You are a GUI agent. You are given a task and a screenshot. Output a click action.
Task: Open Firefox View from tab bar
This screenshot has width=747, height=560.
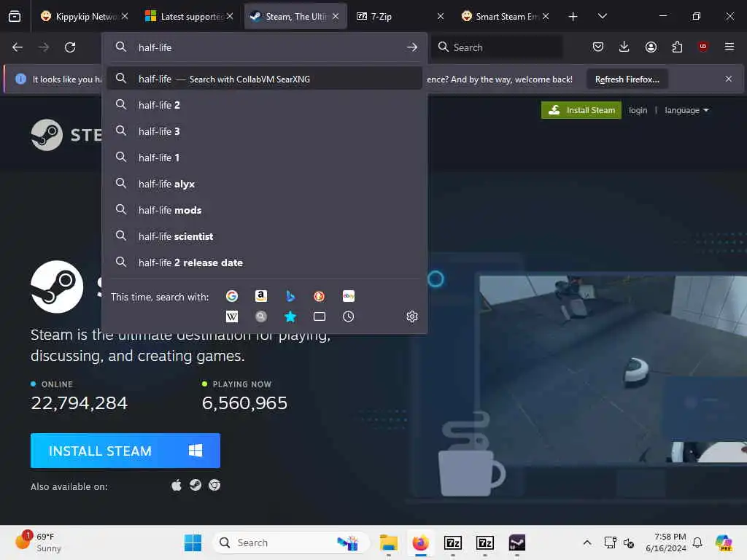15,16
